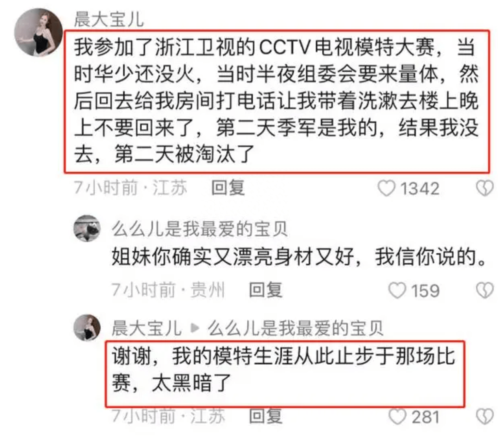The width and height of the screenshot is (504, 437).
Task: Tap the 7小时前 · 江苏 timestamp under top comment
Action: [131, 188]
